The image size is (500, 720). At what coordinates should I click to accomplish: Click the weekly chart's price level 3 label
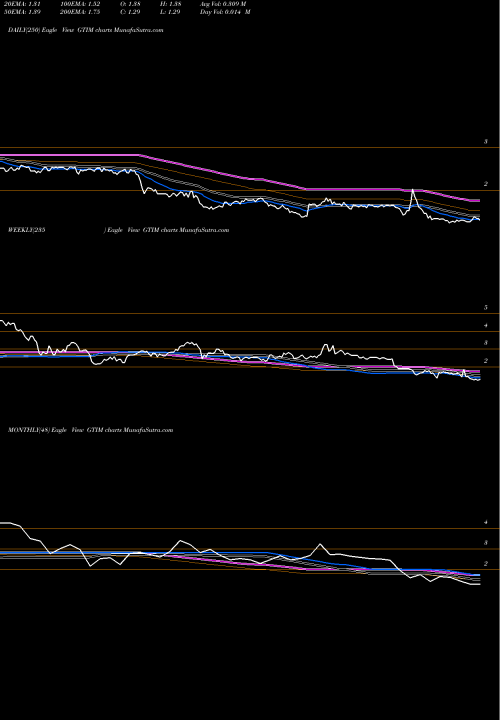(486, 343)
